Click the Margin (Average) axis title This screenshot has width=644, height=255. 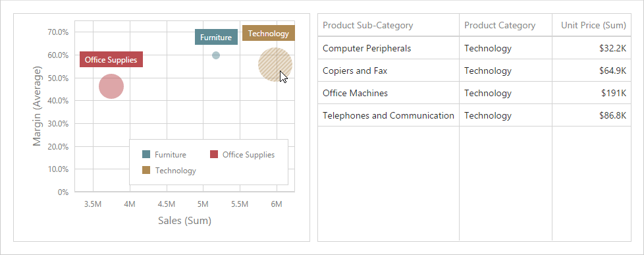38,105
